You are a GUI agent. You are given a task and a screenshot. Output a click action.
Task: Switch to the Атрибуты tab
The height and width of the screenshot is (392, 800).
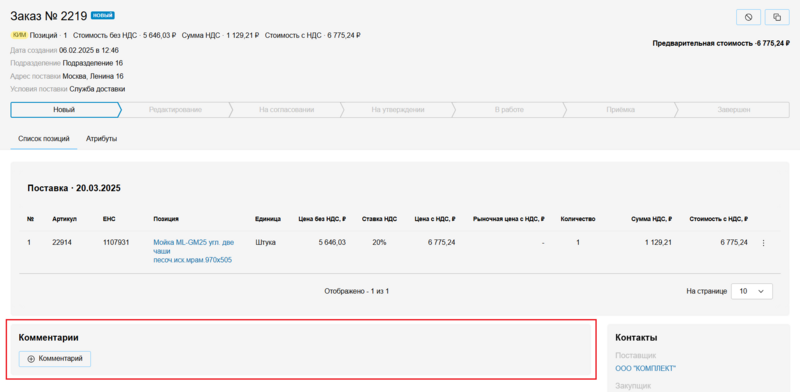pyautogui.click(x=102, y=138)
